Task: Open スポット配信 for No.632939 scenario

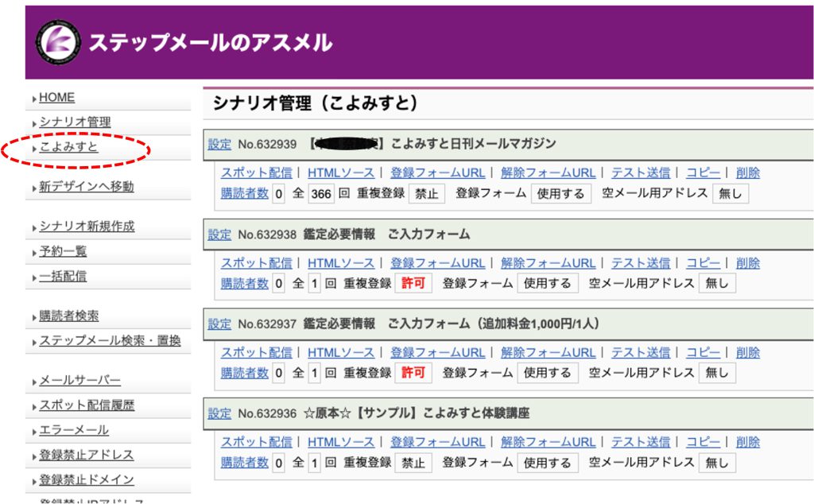Action: [x=257, y=173]
